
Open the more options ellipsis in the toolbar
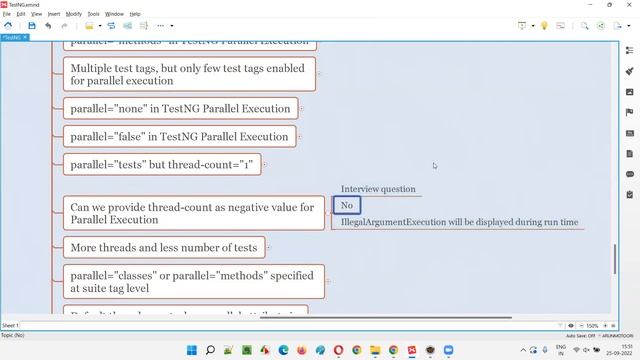[x=161, y=26]
